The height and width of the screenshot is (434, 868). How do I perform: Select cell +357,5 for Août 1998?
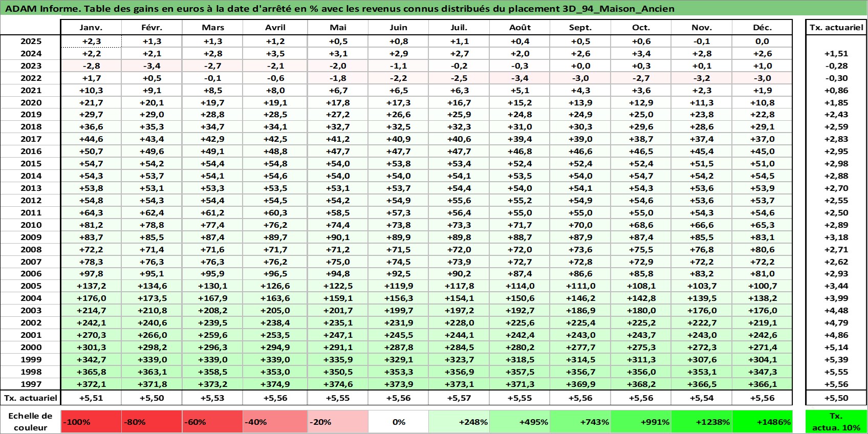[x=520, y=372]
